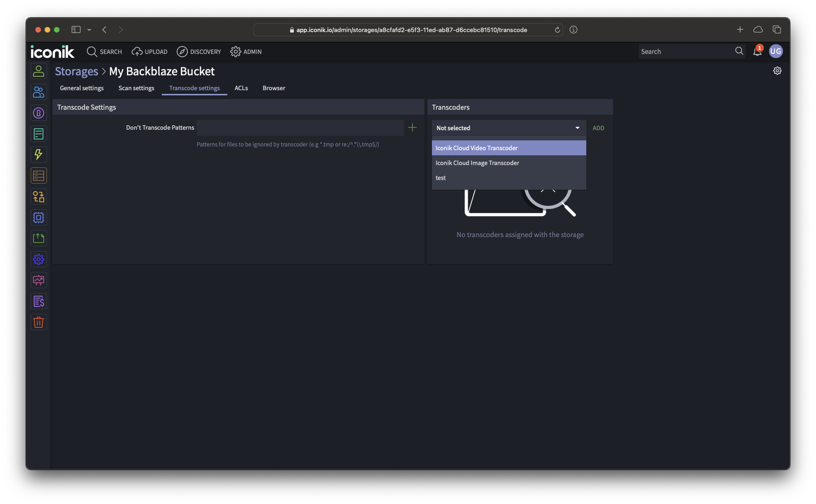Click the ADD transcoder button
Image resolution: width=816 pixels, height=504 pixels.
click(x=598, y=128)
